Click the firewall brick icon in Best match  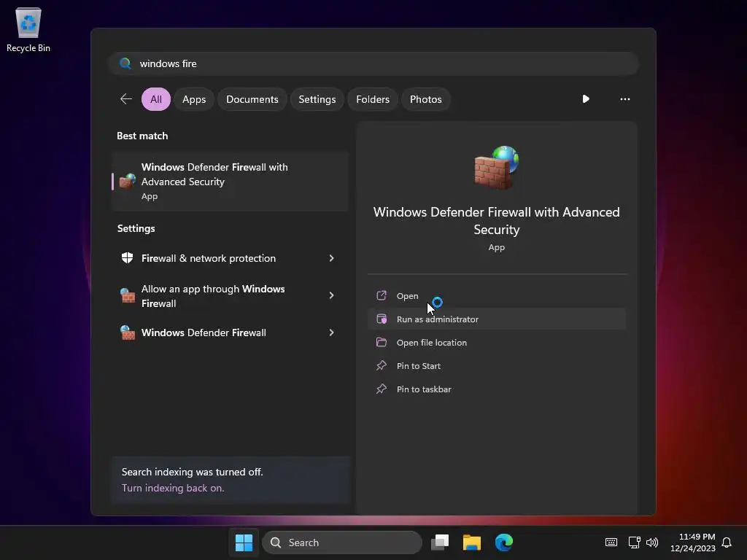127,182
